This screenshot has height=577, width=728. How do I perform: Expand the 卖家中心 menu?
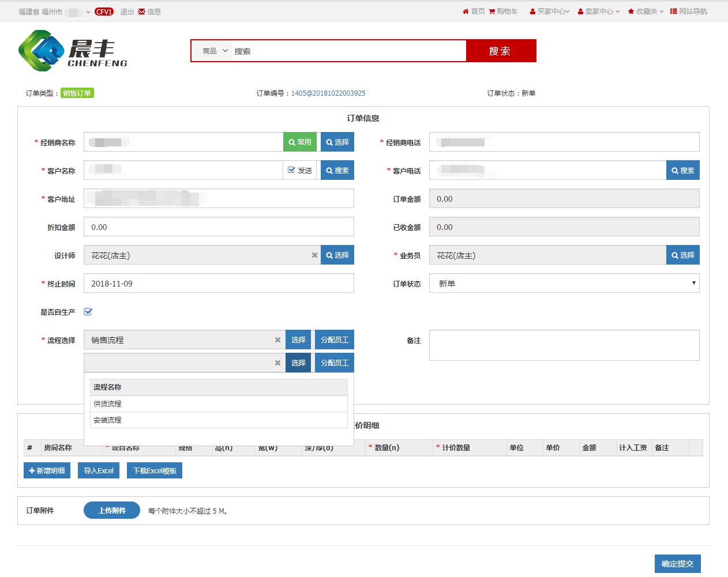click(x=598, y=12)
